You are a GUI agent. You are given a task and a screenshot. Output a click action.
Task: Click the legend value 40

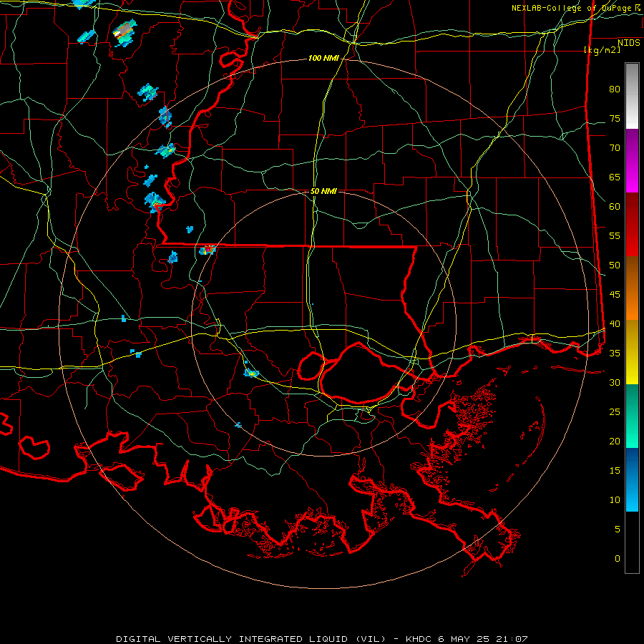pyautogui.click(x=615, y=323)
